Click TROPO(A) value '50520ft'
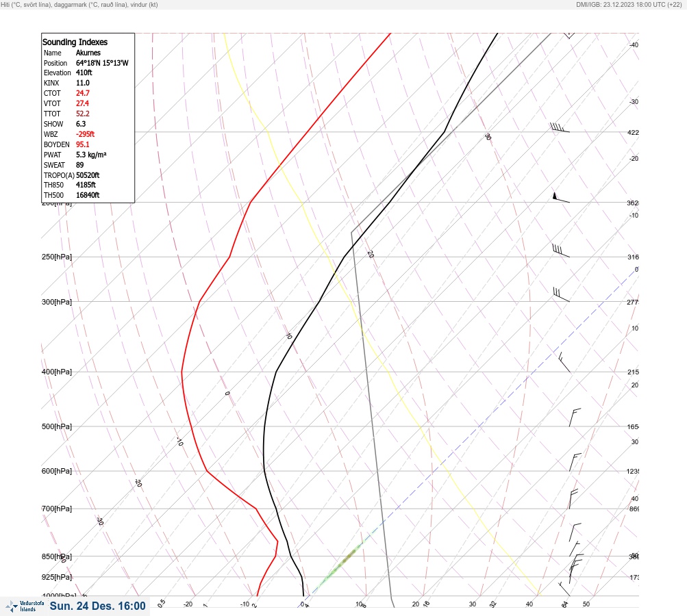The width and height of the screenshot is (687, 616). (x=88, y=175)
